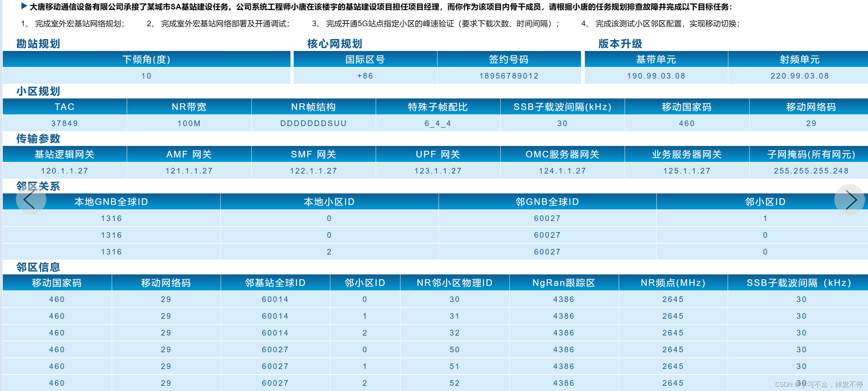Select physical cell ID 51

tap(455, 366)
